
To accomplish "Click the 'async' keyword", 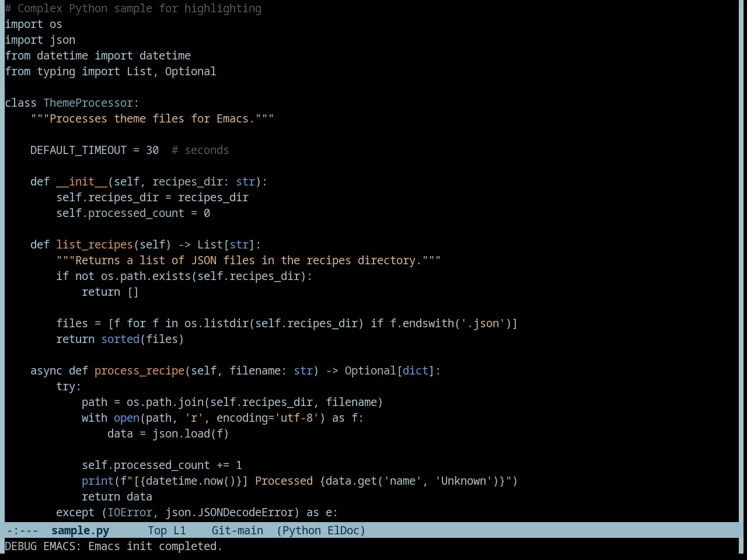I will point(46,370).
